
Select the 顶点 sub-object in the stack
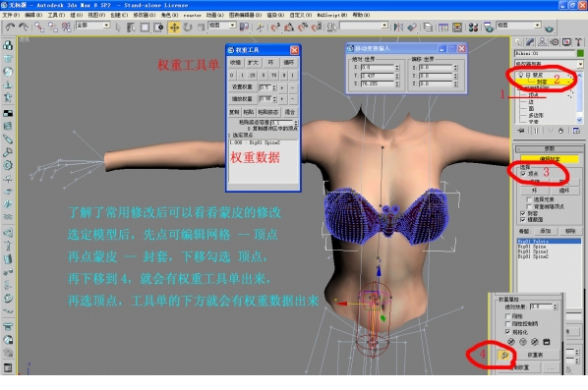click(x=534, y=94)
